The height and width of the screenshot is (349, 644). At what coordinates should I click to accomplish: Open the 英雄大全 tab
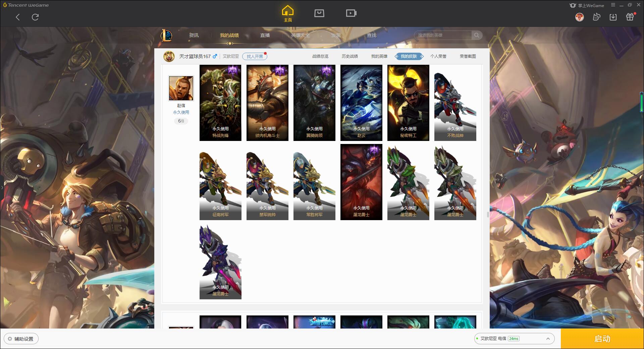click(x=301, y=35)
